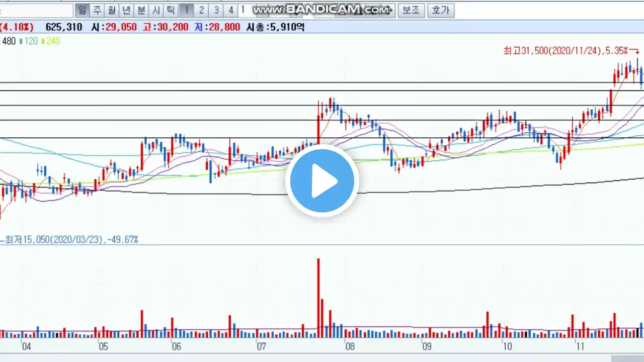
Task: Click the 05 month axis label
Action: coord(103,346)
